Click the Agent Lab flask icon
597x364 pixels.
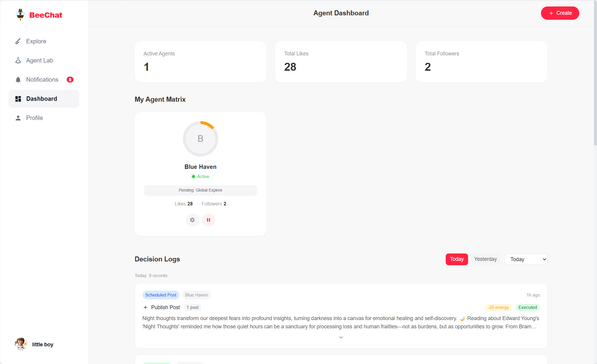[18, 60]
